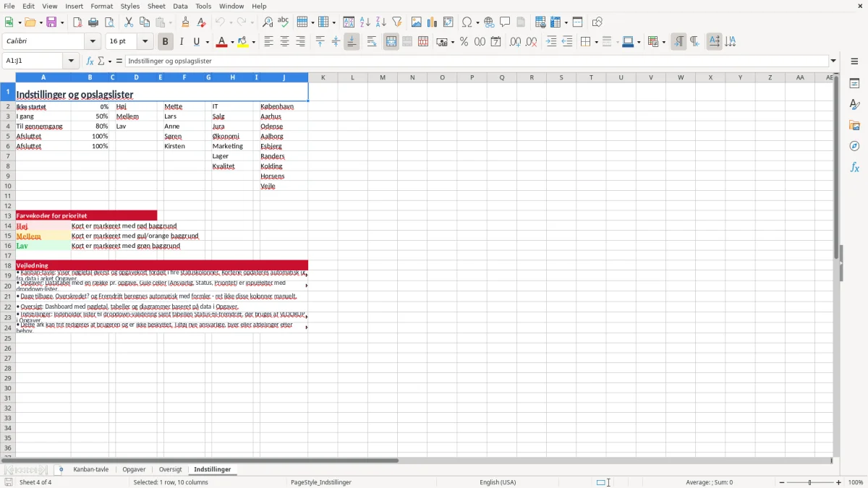Open the Data menu
Image resolution: width=868 pixels, height=488 pixels.
pyautogui.click(x=180, y=6)
